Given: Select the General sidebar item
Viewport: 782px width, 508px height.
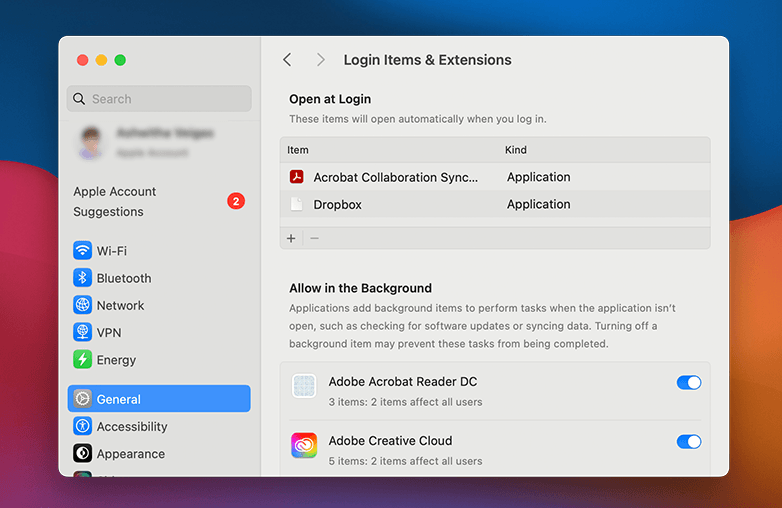Looking at the screenshot, I should coord(159,399).
